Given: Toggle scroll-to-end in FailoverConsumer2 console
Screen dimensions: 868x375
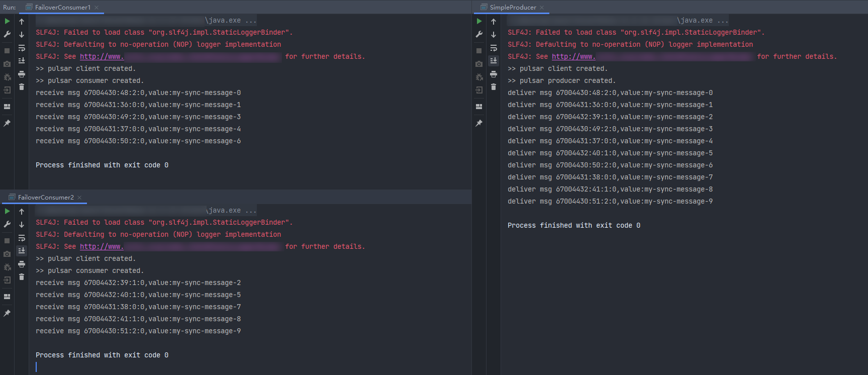Looking at the screenshot, I should pyautogui.click(x=22, y=250).
